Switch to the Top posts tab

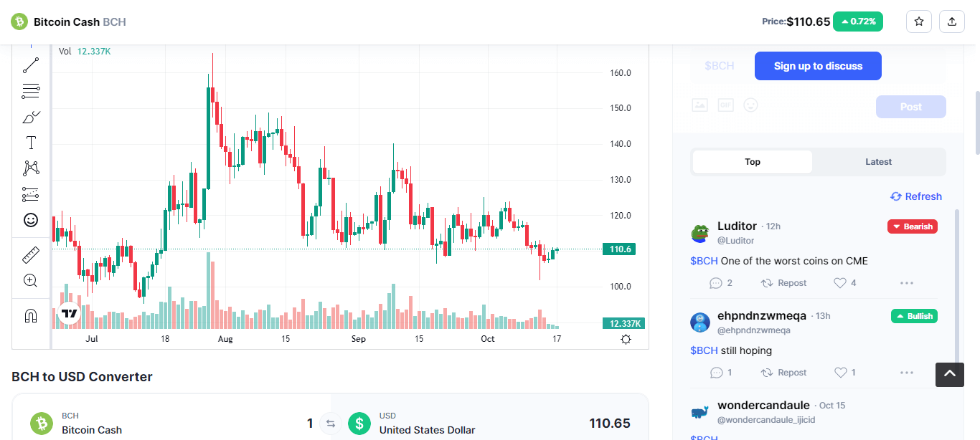click(x=753, y=162)
